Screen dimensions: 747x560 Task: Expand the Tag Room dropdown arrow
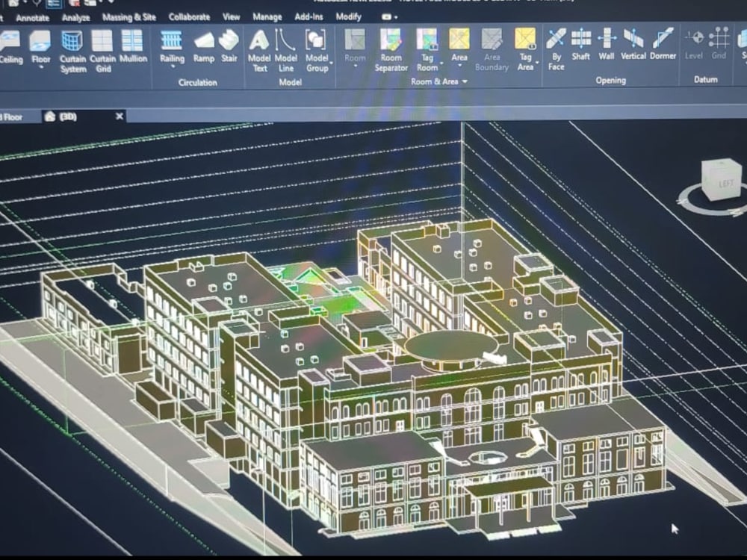(x=441, y=63)
